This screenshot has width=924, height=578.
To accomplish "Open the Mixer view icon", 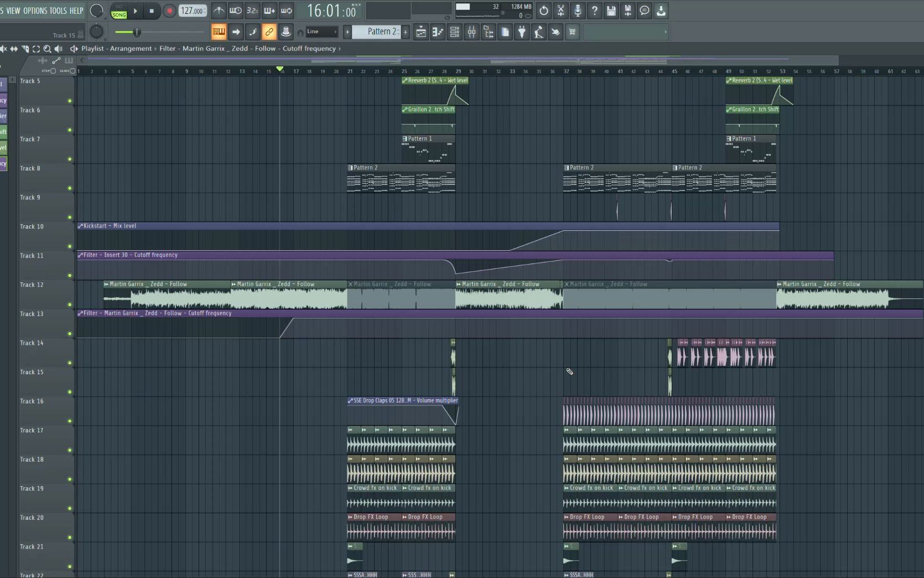I will pyautogui.click(x=471, y=32).
